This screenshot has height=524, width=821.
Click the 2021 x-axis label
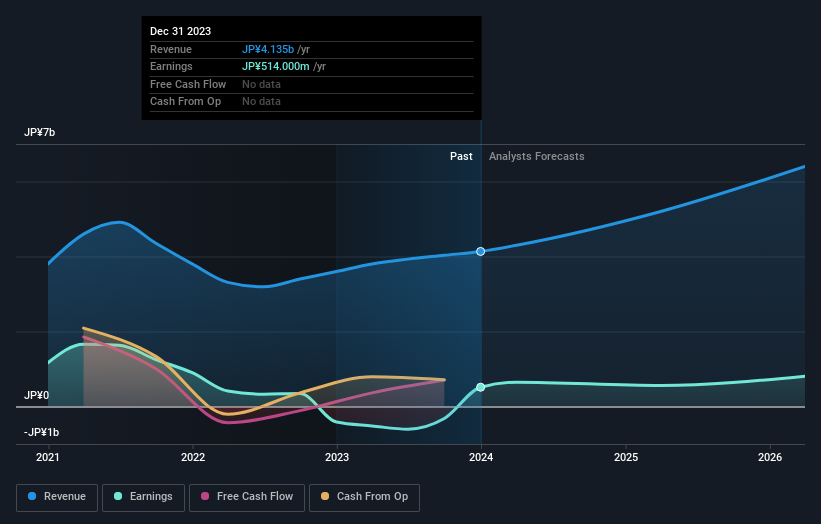pyautogui.click(x=48, y=457)
